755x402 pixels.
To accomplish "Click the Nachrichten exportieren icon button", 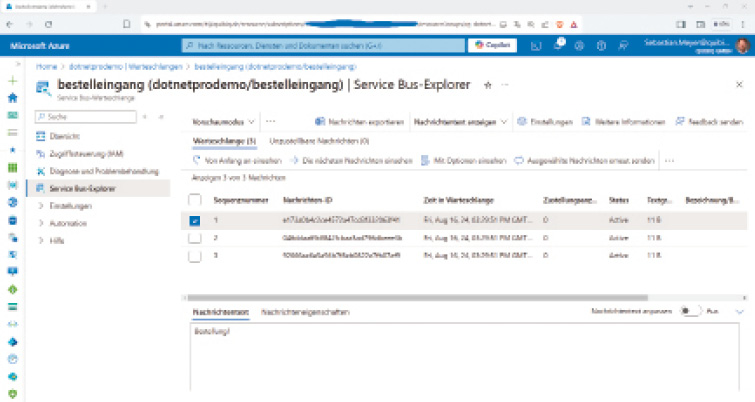I will pyautogui.click(x=359, y=122).
